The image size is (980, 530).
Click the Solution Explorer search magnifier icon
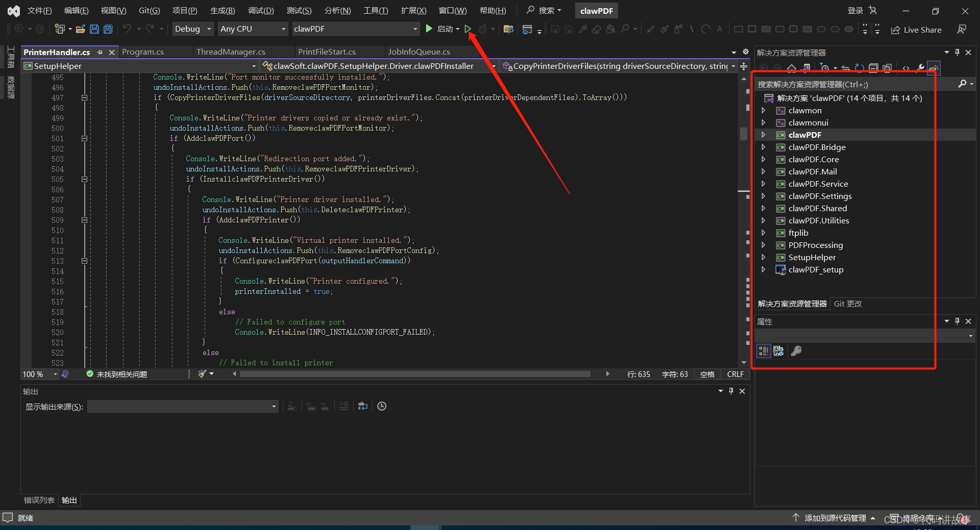pos(962,84)
